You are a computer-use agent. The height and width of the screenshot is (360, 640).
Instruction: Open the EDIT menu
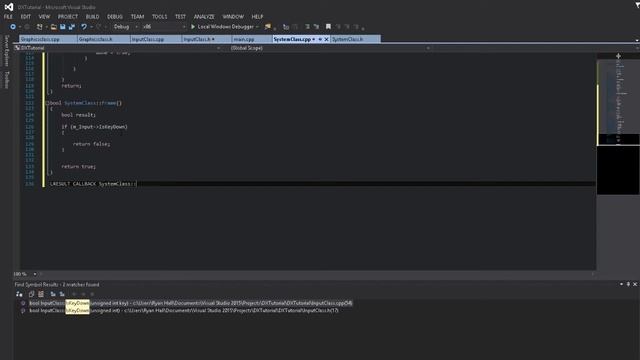pyautogui.click(x=26, y=17)
